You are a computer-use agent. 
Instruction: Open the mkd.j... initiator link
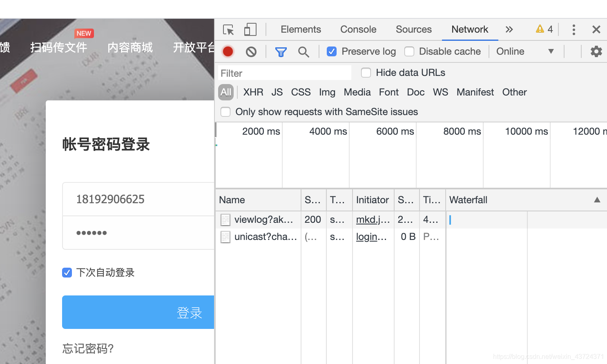(x=373, y=220)
